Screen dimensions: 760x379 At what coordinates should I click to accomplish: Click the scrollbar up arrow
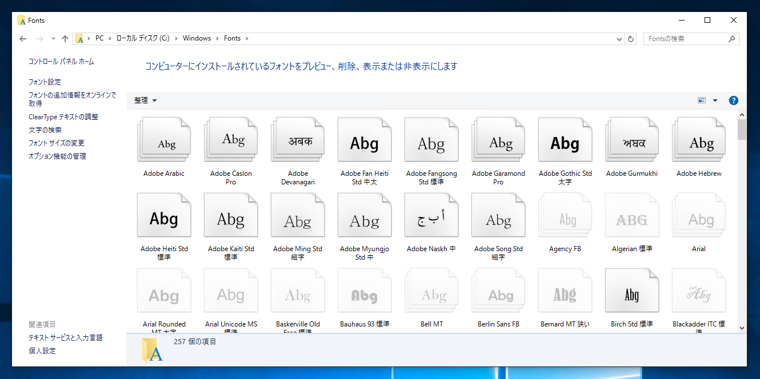[742, 114]
